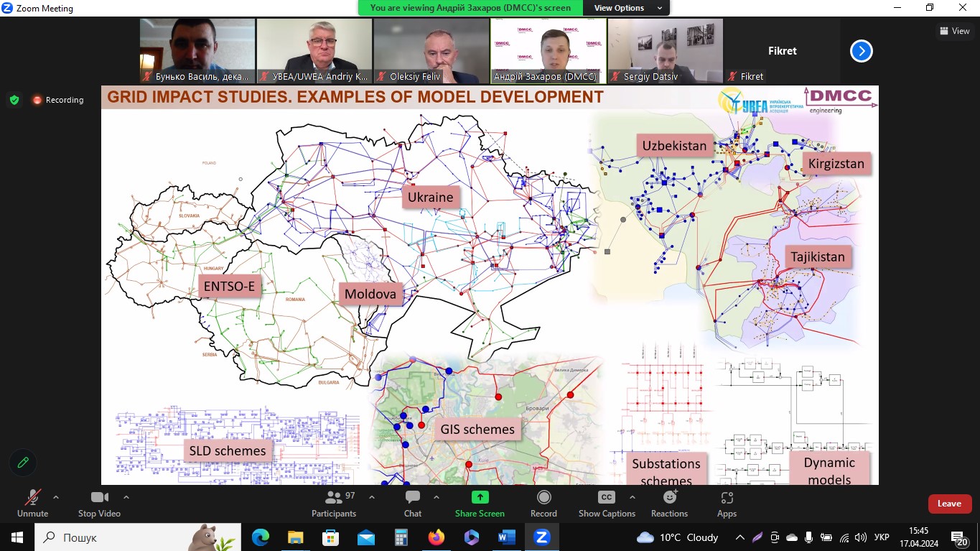This screenshot has width=980, height=551.
Task: Show hidden system tray icons
Action: coord(740,537)
